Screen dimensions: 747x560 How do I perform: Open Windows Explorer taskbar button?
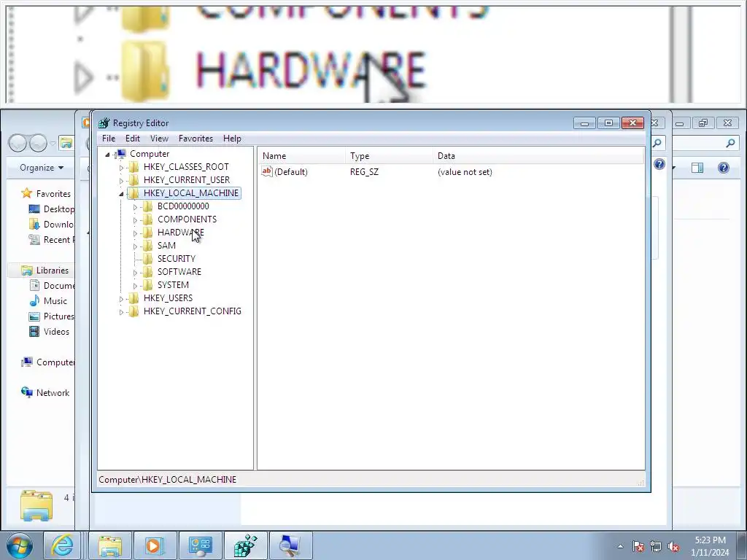111,545
